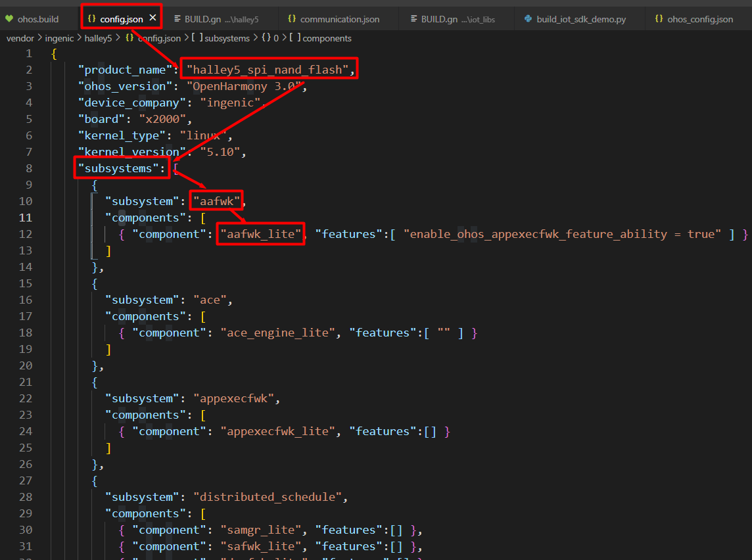The width and height of the screenshot is (752, 560).
Task: Click "ingenic" device_company value
Action: [230, 103]
